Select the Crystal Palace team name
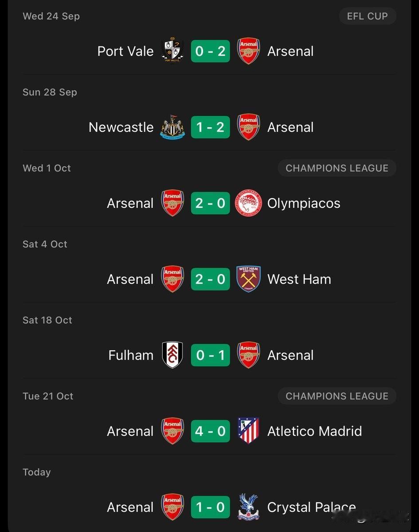Screen dimensions: 419x532 (x=312, y=508)
